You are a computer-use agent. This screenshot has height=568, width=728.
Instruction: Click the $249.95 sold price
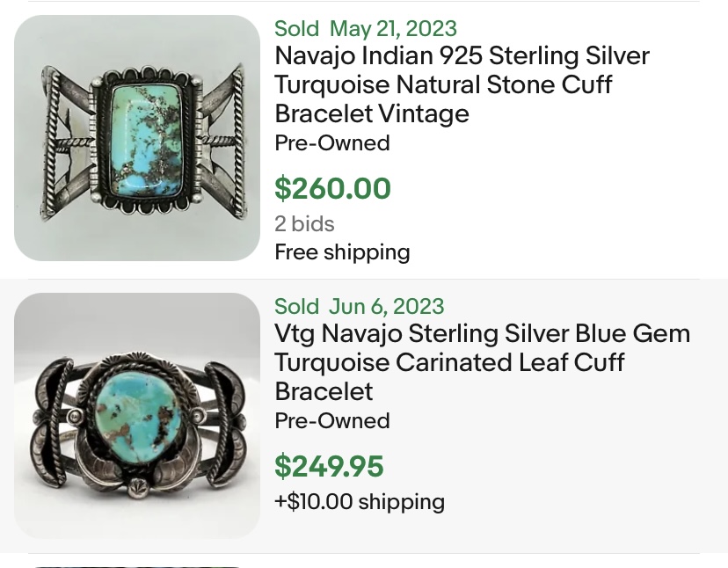click(329, 466)
